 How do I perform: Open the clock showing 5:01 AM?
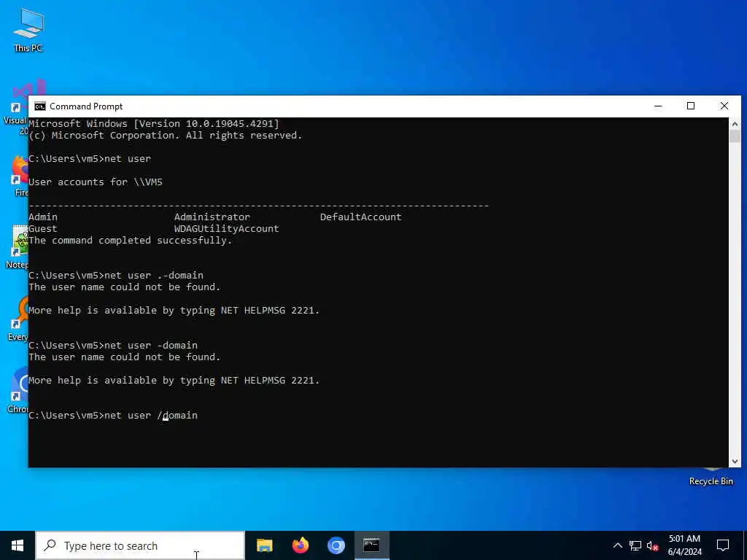coord(684,539)
